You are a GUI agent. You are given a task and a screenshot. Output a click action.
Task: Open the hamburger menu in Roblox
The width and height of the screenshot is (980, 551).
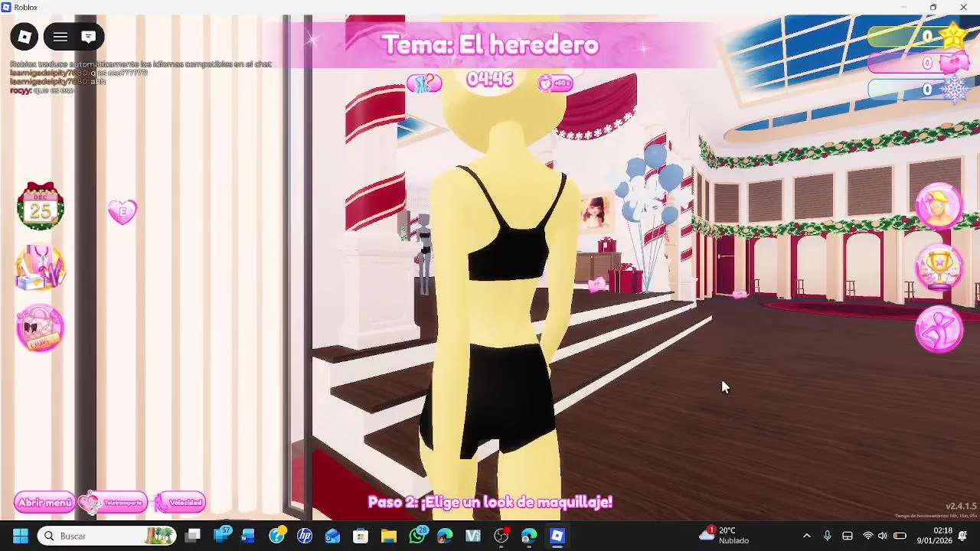(x=60, y=37)
